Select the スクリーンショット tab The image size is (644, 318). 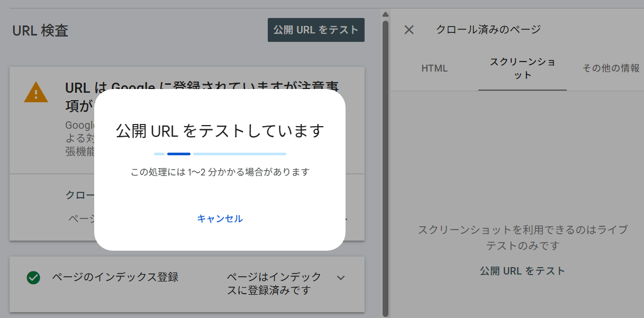click(522, 68)
